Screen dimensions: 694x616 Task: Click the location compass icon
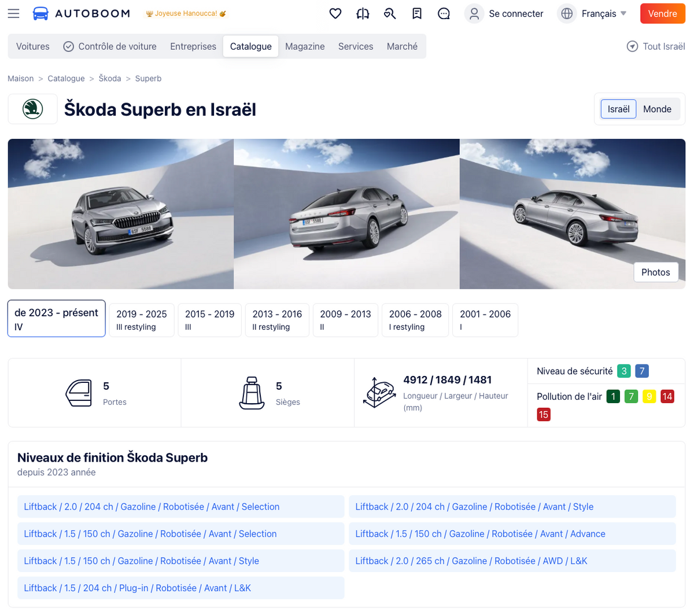633,46
